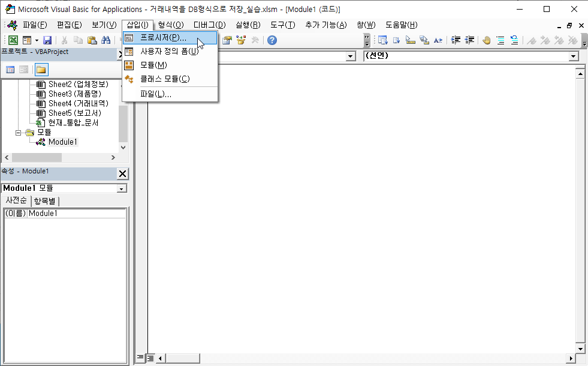
Task: Click the Cut scissors icon
Action: (x=64, y=40)
